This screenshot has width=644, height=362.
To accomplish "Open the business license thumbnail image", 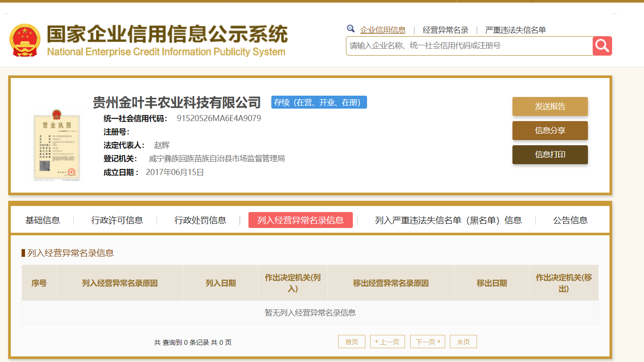I will 57,145.
